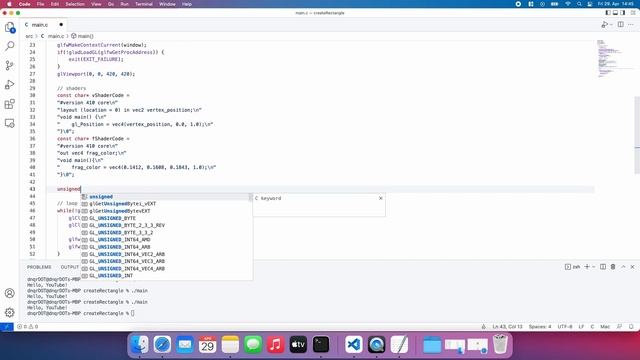Toggle the secondary side bar layout icon
The height and width of the screenshot is (360, 640).
tap(623, 13)
